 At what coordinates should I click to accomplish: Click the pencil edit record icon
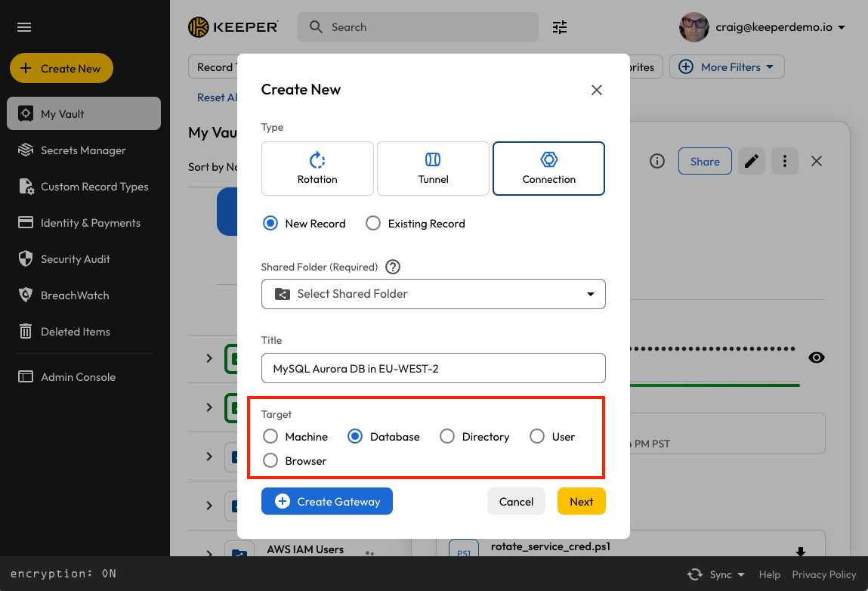tap(752, 161)
